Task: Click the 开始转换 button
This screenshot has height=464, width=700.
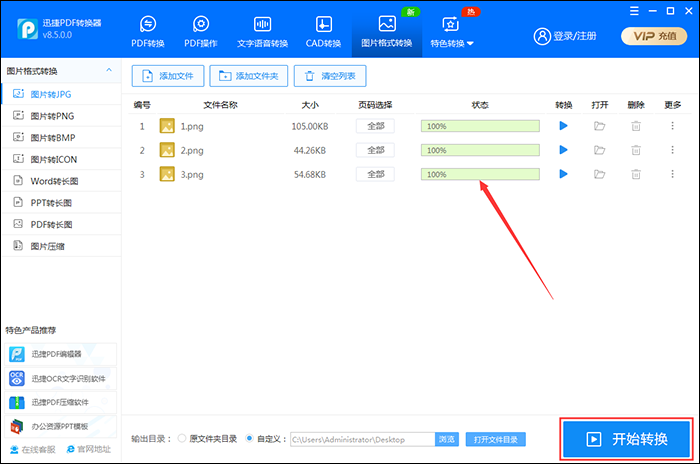Action: [x=626, y=439]
